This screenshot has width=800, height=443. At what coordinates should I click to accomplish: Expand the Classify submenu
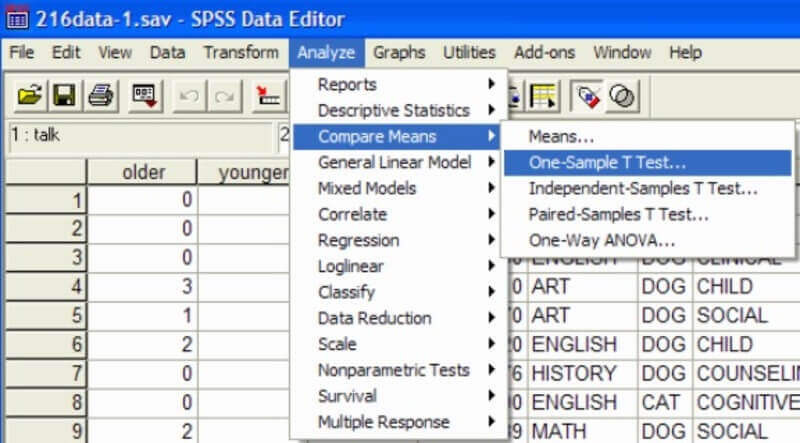[399, 292]
